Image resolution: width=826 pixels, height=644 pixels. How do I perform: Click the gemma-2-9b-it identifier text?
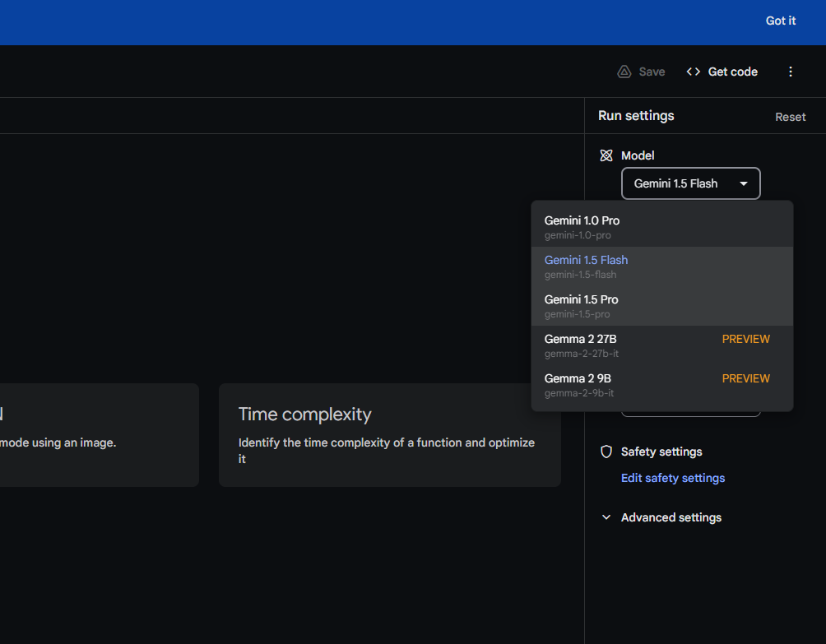point(579,393)
